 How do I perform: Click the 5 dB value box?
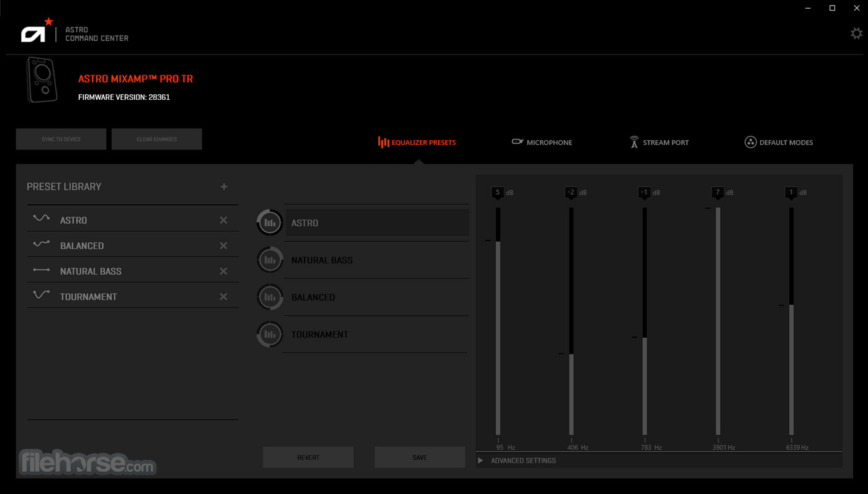click(498, 193)
